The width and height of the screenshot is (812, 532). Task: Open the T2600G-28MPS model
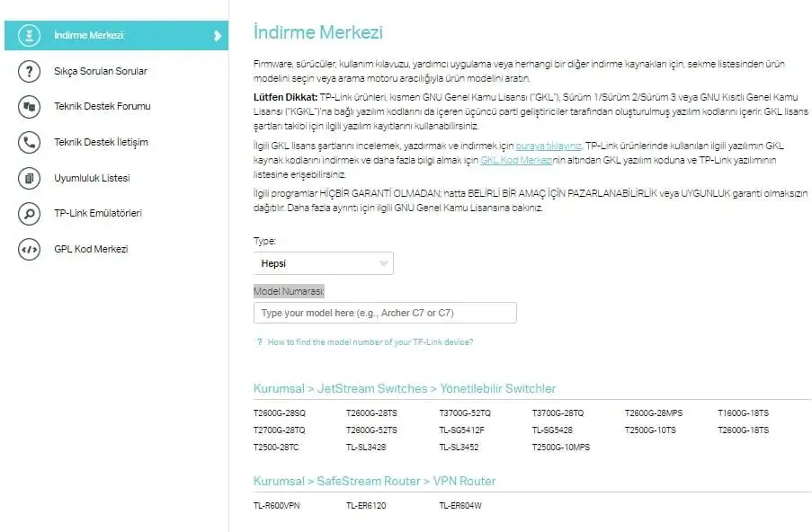654,413
